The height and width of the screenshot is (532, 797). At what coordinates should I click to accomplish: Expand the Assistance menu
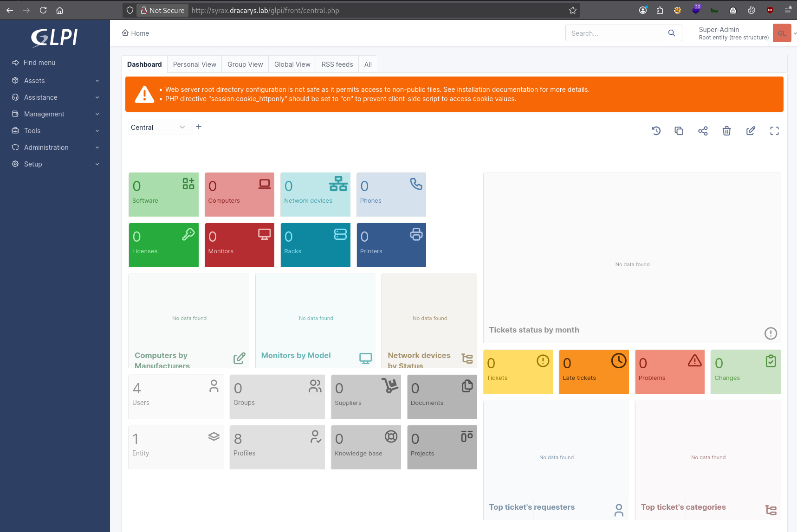tap(55, 97)
